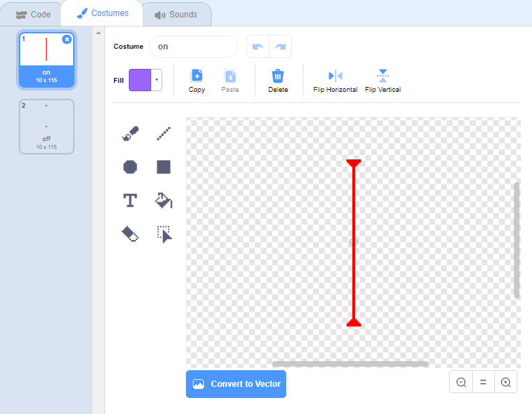Click the Copy button
Image resolution: width=532 pixels, height=414 pixels.
197,80
